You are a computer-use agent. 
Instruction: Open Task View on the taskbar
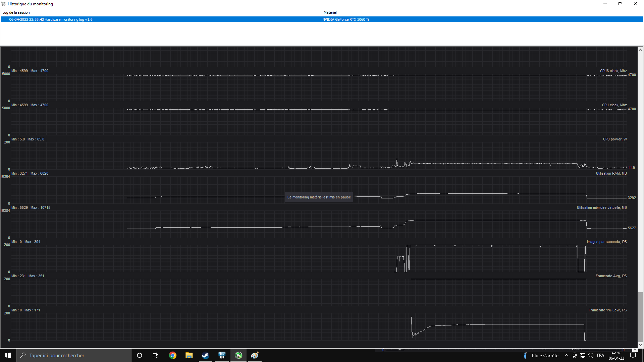pos(156,355)
